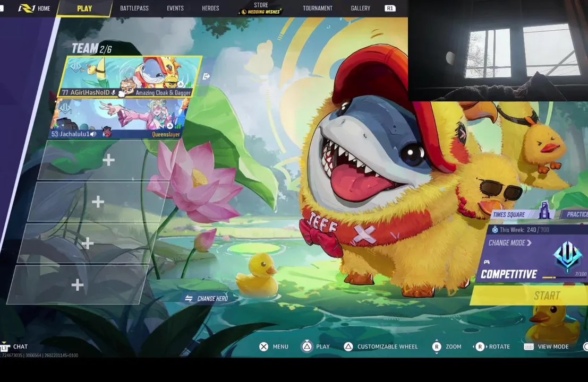Image resolution: width=588 pixels, height=382 pixels.
Task: Click the TEAM 2/6 header
Action: click(x=91, y=49)
